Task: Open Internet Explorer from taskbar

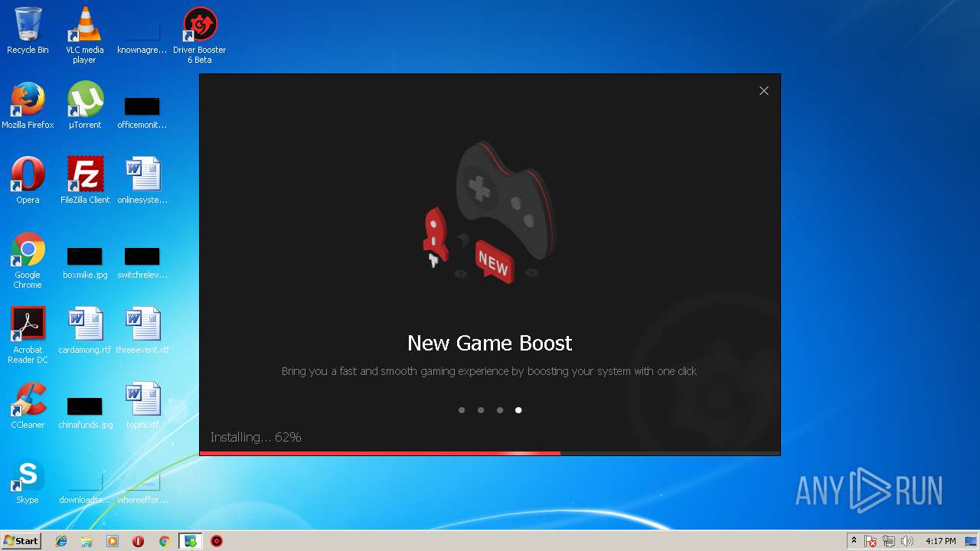Action: click(61, 541)
